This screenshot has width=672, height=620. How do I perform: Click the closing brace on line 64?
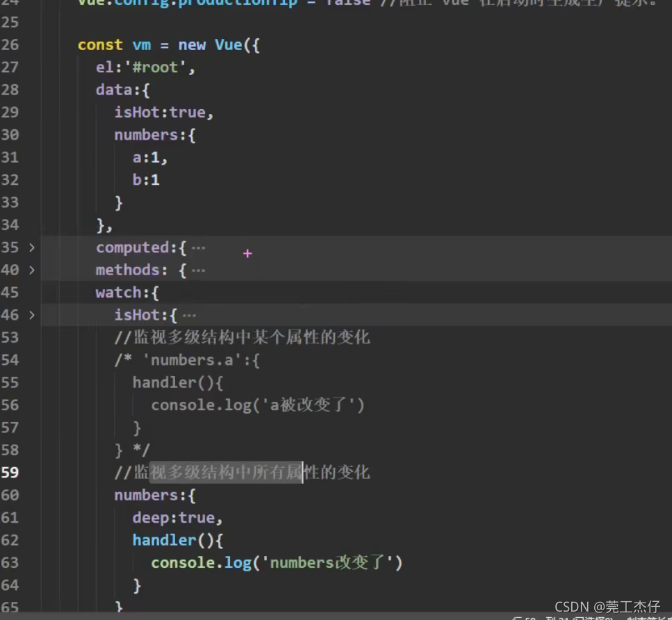coord(137,585)
